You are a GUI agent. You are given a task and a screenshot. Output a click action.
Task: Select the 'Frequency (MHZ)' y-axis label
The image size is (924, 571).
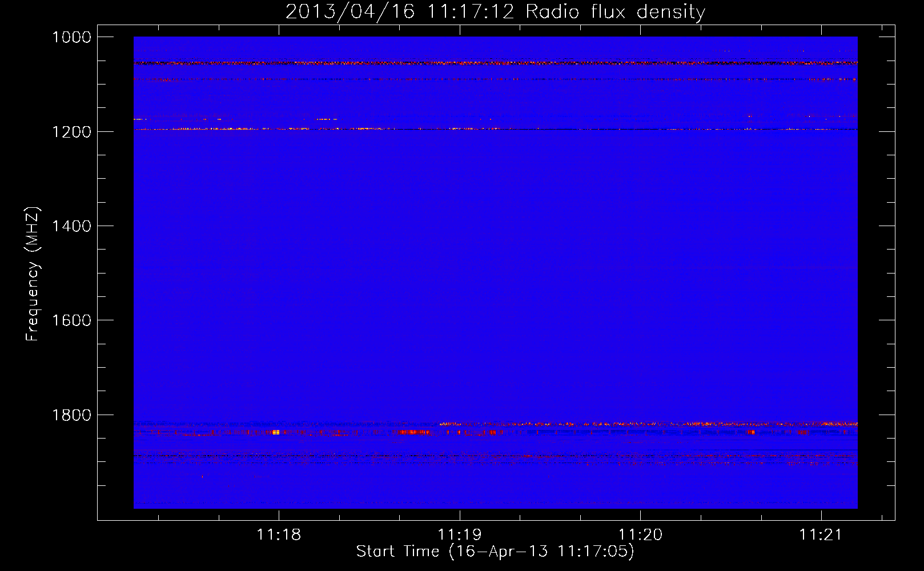click(33, 274)
